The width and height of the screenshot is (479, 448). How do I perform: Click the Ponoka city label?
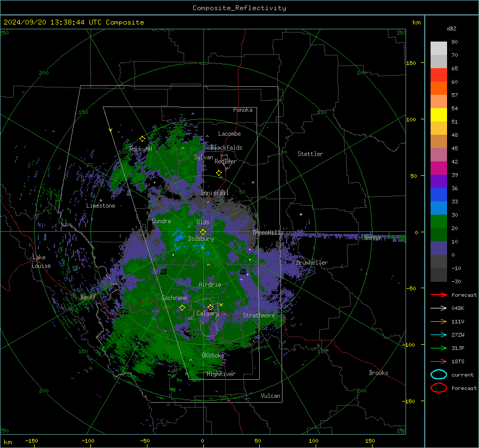(243, 110)
